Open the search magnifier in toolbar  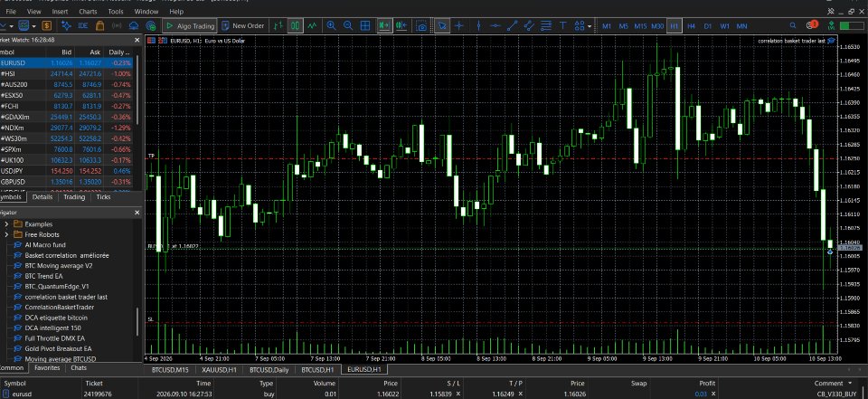pos(793,25)
